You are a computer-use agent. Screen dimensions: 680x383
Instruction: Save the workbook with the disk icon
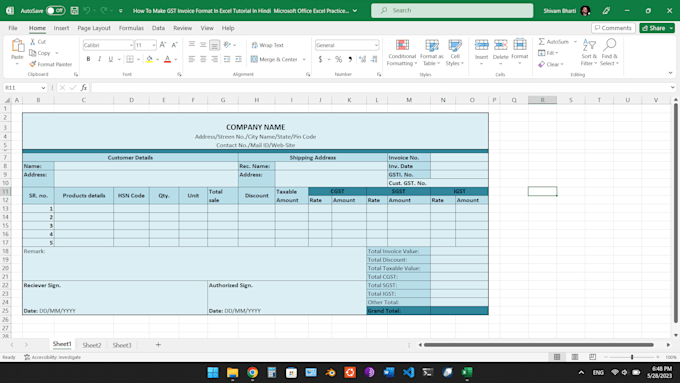[x=75, y=10]
